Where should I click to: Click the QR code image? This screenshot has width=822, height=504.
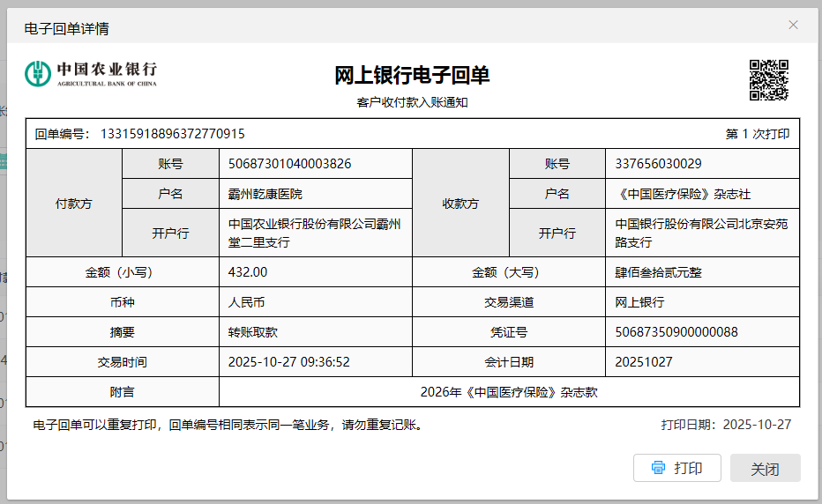768,80
